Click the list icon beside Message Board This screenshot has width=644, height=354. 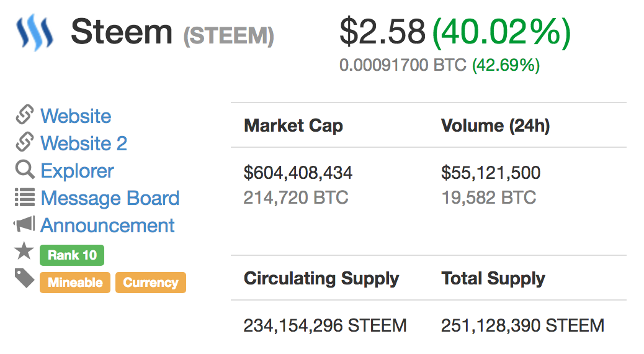coord(24,197)
